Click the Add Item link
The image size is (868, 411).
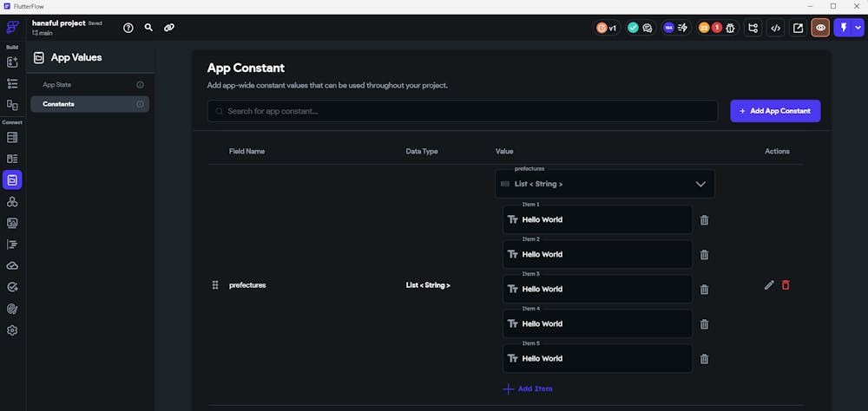528,388
